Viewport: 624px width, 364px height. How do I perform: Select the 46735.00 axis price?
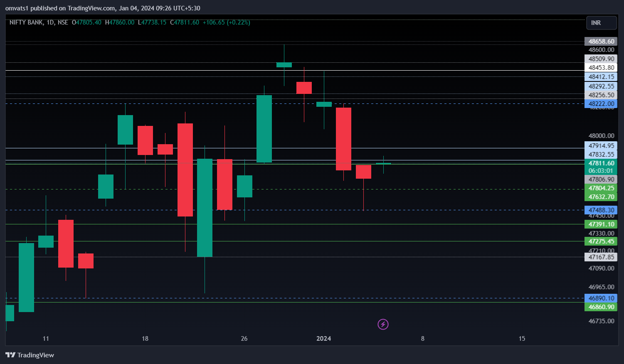coord(601,321)
